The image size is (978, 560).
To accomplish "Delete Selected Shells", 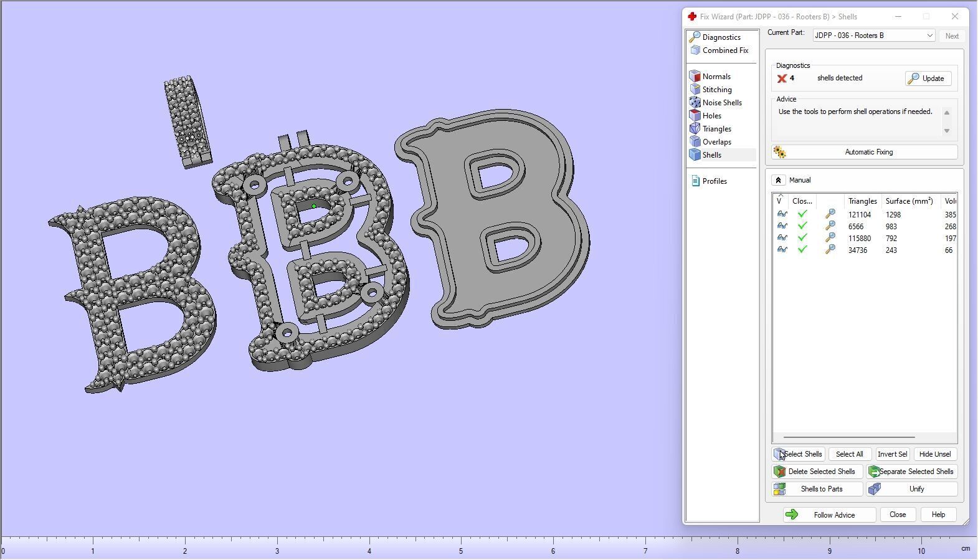I will pos(817,472).
